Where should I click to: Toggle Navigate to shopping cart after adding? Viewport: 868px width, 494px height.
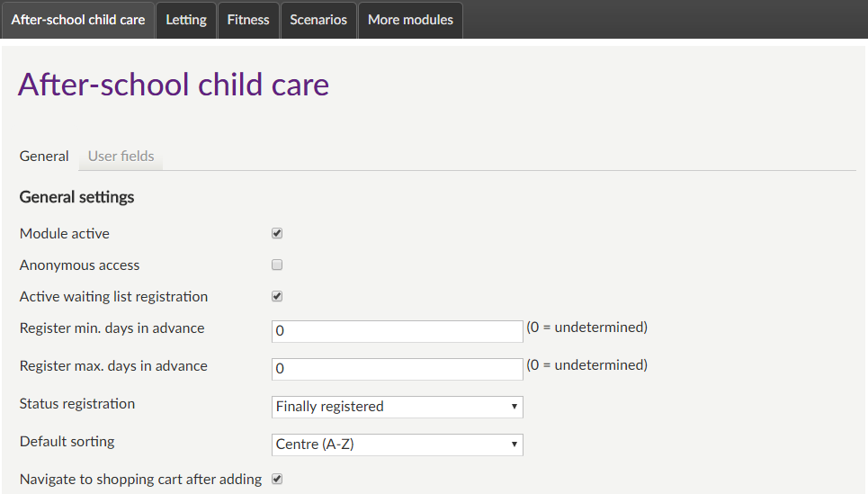click(x=277, y=479)
